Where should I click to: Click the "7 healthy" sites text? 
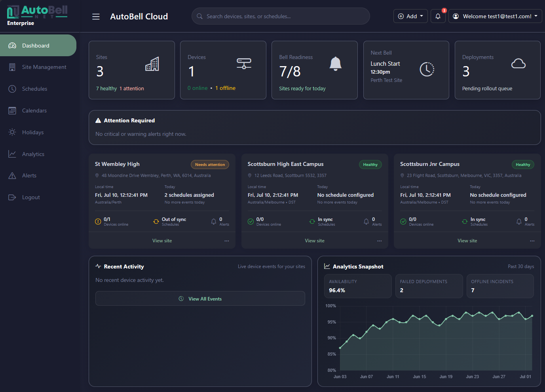(106, 88)
